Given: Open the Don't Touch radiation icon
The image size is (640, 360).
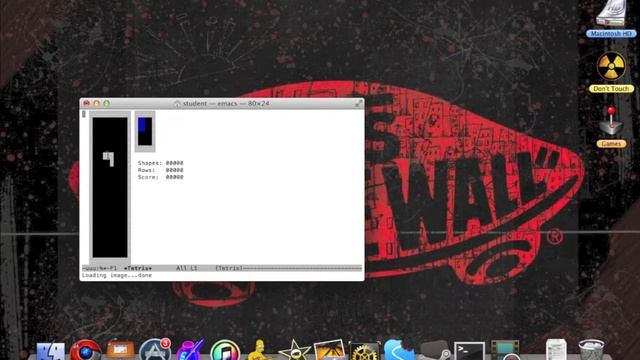Looking at the screenshot, I should click(611, 66).
